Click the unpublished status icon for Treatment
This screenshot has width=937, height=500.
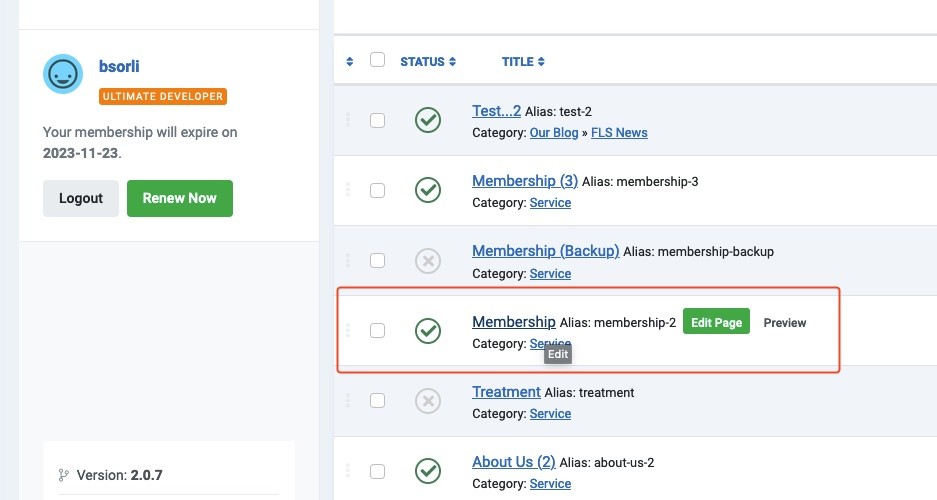pos(428,401)
